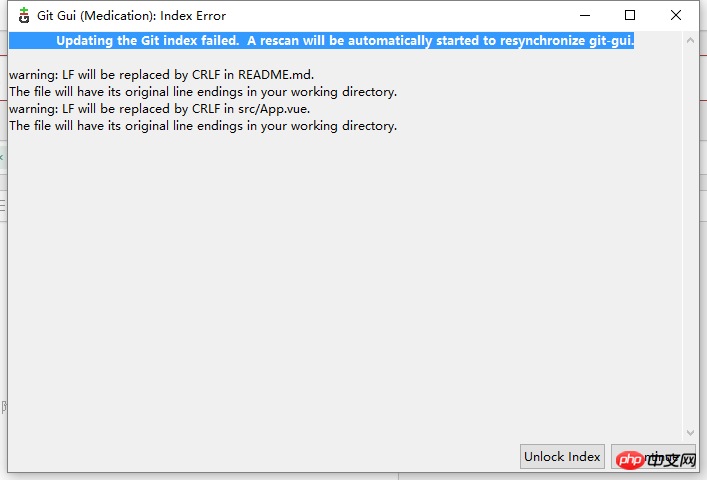Click the red php logo oval
The height and width of the screenshot is (480, 707).
[x=630, y=460]
